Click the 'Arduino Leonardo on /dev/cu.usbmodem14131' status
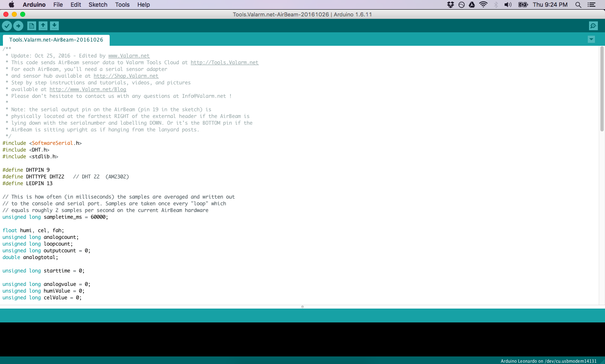The width and height of the screenshot is (605, 364). click(x=548, y=361)
